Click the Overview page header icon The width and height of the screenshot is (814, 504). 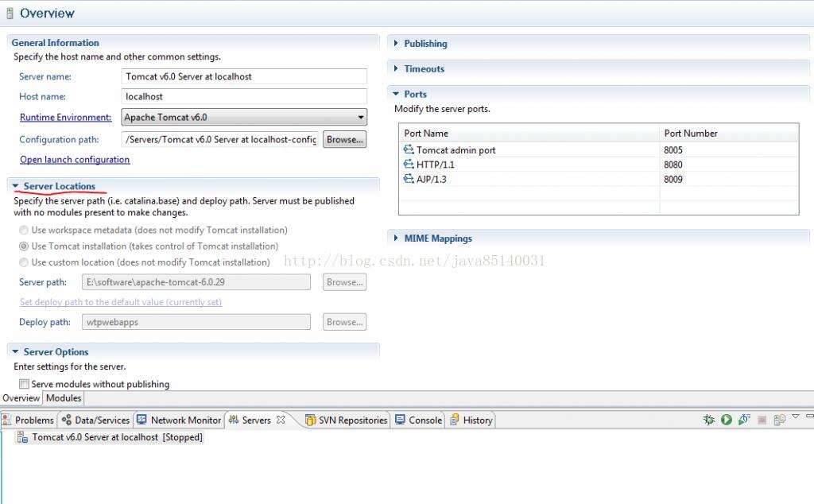point(10,14)
